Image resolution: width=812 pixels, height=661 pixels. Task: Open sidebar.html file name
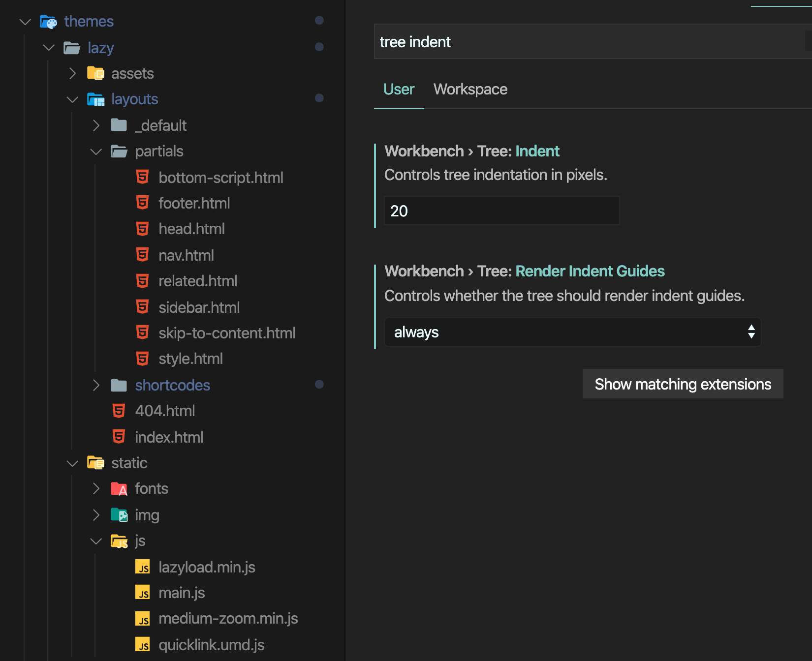[199, 307]
